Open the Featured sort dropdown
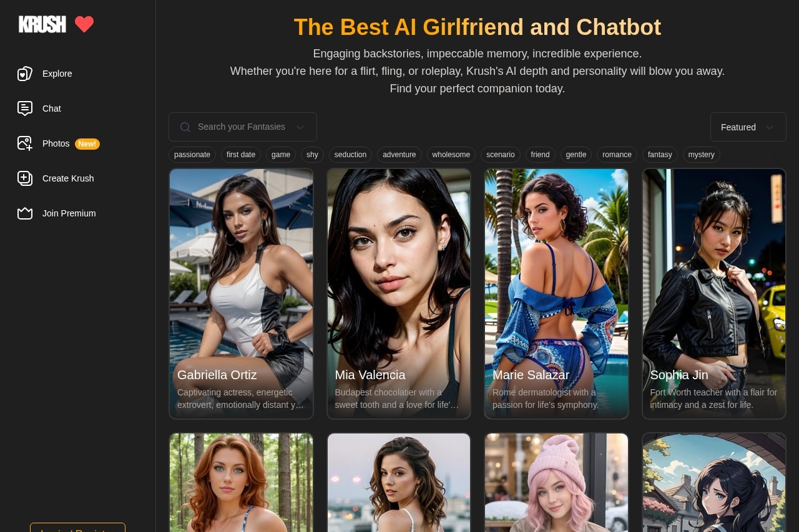This screenshot has width=799, height=532. pyautogui.click(x=748, y=127)
